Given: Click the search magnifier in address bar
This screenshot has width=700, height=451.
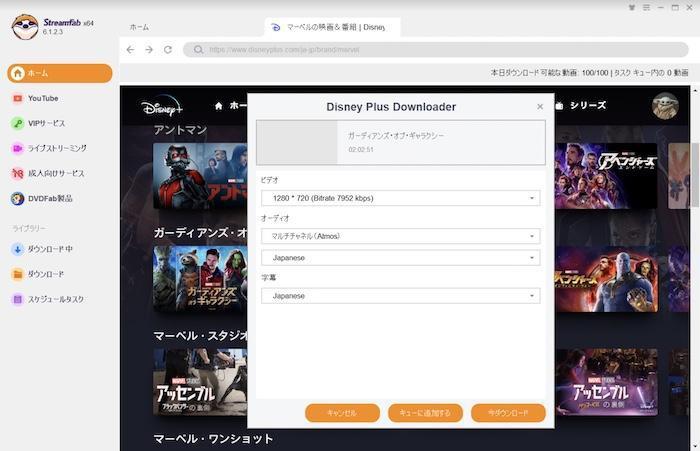Looking at the screenshot, I should tap(199, 50).
